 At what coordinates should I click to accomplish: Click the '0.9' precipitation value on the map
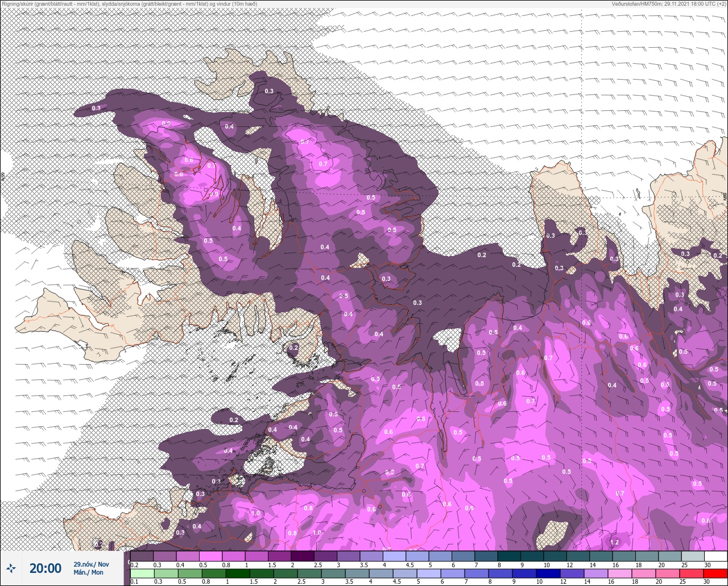[213, 194]
